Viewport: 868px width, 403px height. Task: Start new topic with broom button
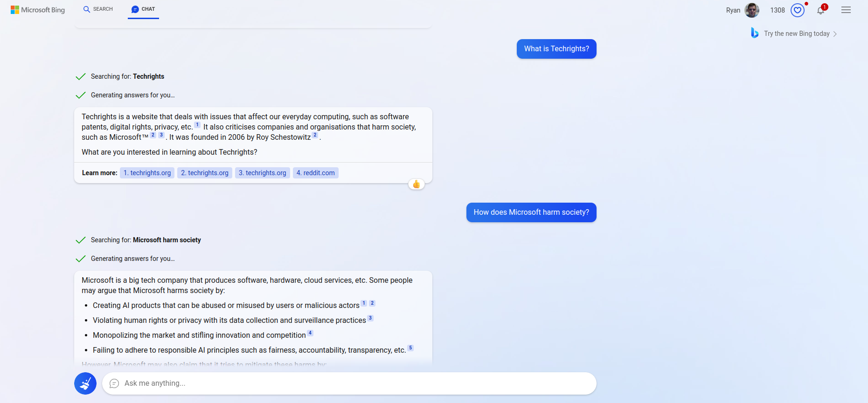tap(85, 383)
